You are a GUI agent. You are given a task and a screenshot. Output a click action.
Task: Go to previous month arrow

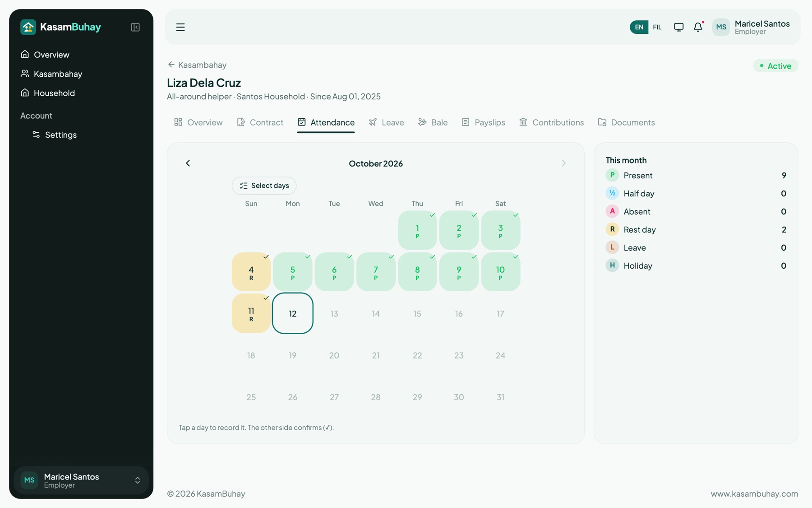coord(188,163)
